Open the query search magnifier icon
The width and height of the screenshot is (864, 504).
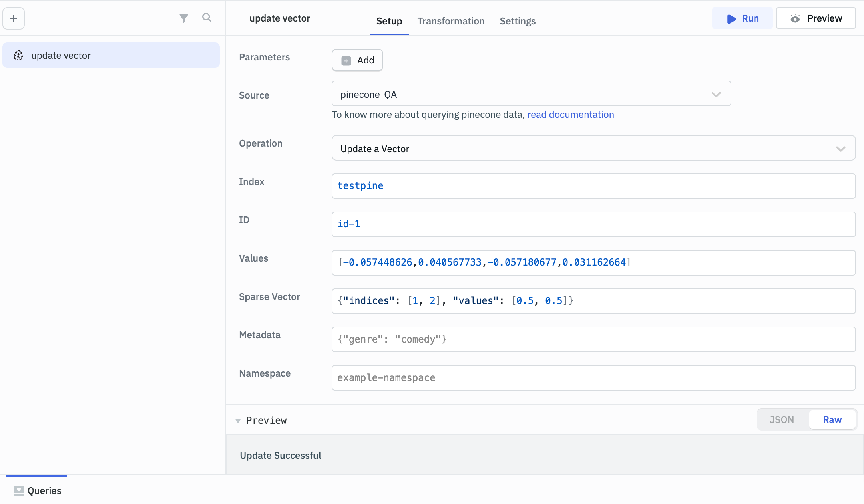click(x=207, y=18)
